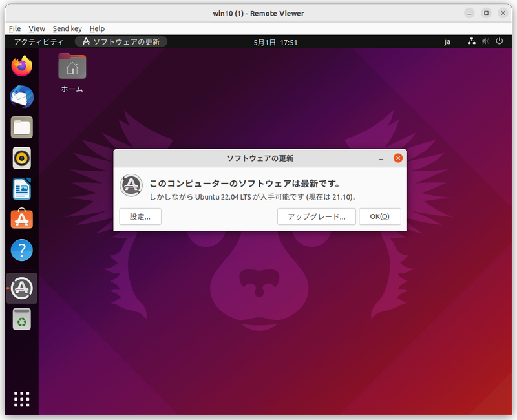The width and height of the screenshot is (517, 420).
Task: Open the Files file manager
Action: 21,127
